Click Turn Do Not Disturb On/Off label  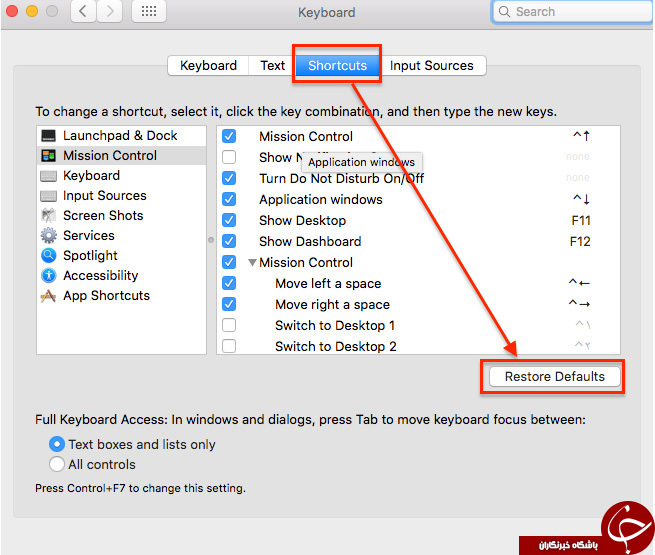341,178
